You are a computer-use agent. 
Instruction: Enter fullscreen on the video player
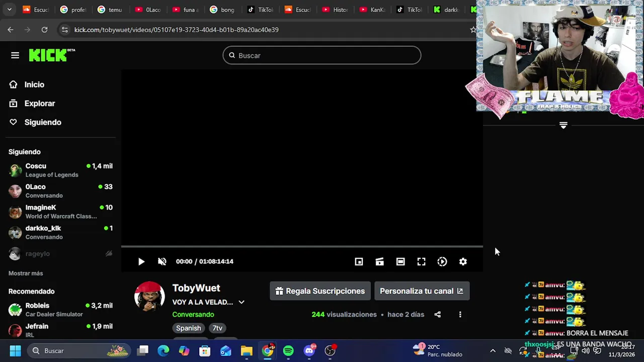click(422, 261)
